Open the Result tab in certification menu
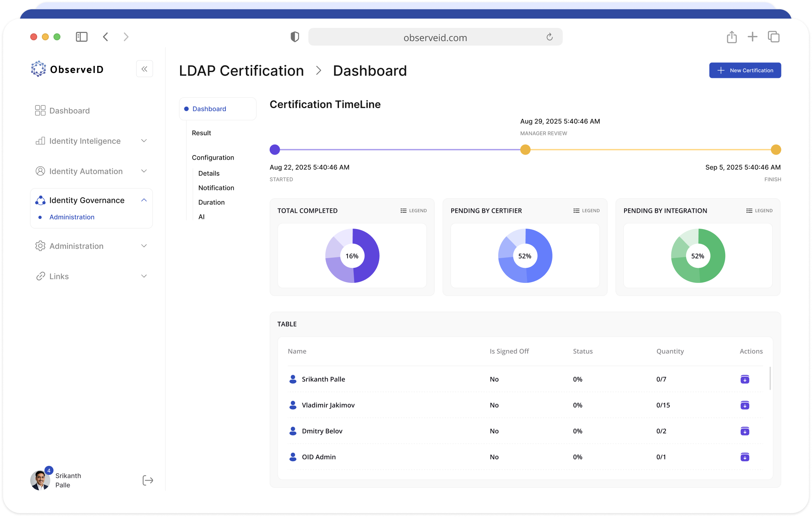Image resolution: width=812 pixels, height=517 pixels. coord(201,133)
